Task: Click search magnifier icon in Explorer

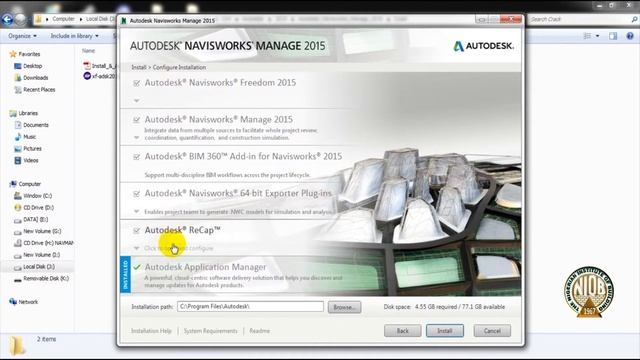Action: (x=634, y=19)
